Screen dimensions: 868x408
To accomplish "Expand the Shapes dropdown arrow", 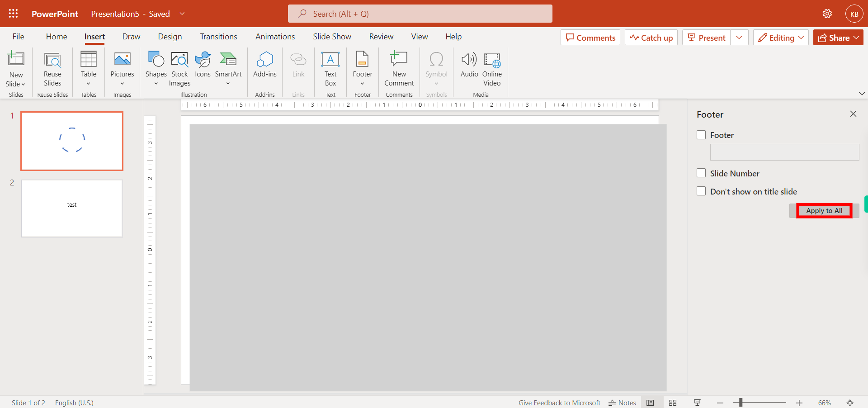I will click(156, 83).
